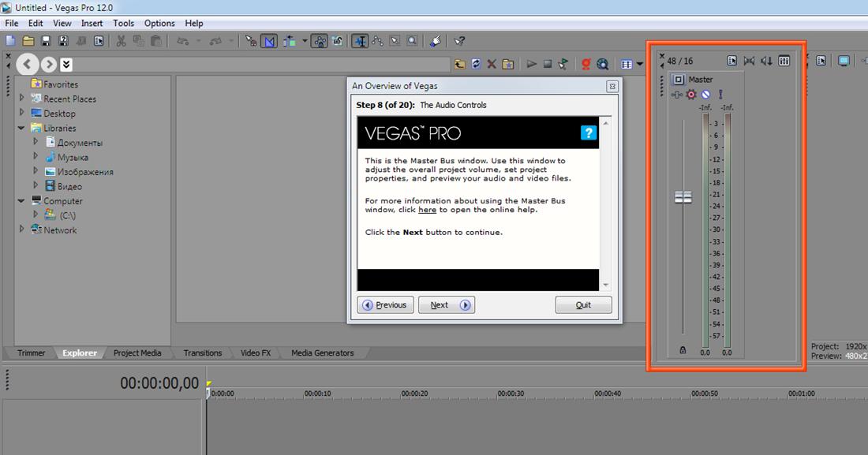Expand the Видео library node
This screenshot has width=868, height=455.
tap(35, 186)
